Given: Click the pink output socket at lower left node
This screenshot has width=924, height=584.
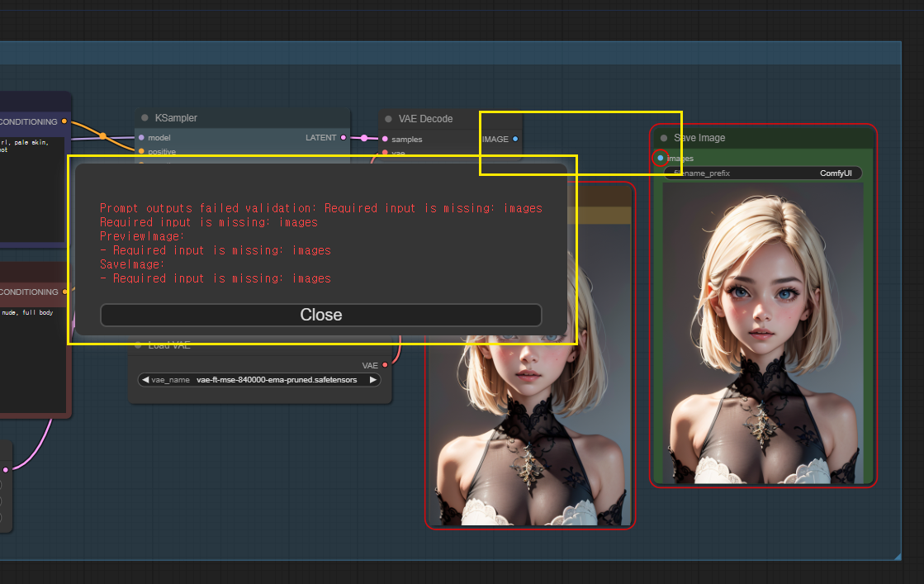Looking at the screenshot, I should [x=6, y=470].
